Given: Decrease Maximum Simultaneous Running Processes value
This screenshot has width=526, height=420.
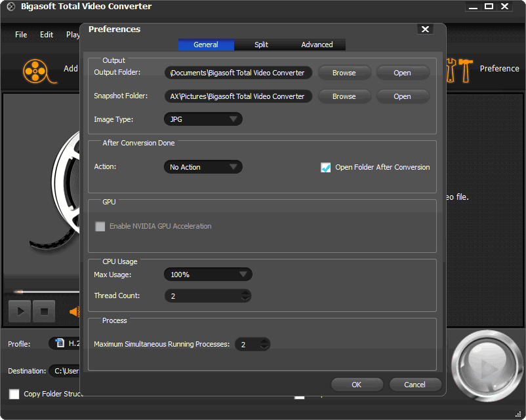Looking at the screenshot, I should click(265, 347).
